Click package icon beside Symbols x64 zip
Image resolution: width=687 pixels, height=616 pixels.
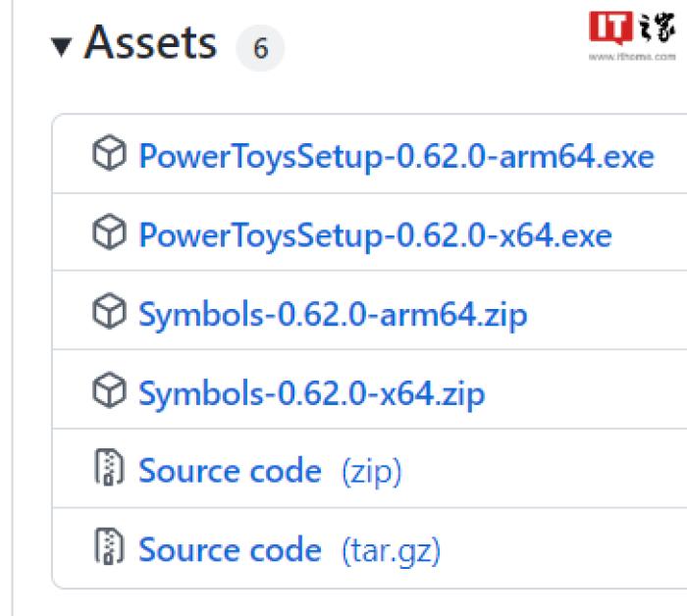(110, 390)
